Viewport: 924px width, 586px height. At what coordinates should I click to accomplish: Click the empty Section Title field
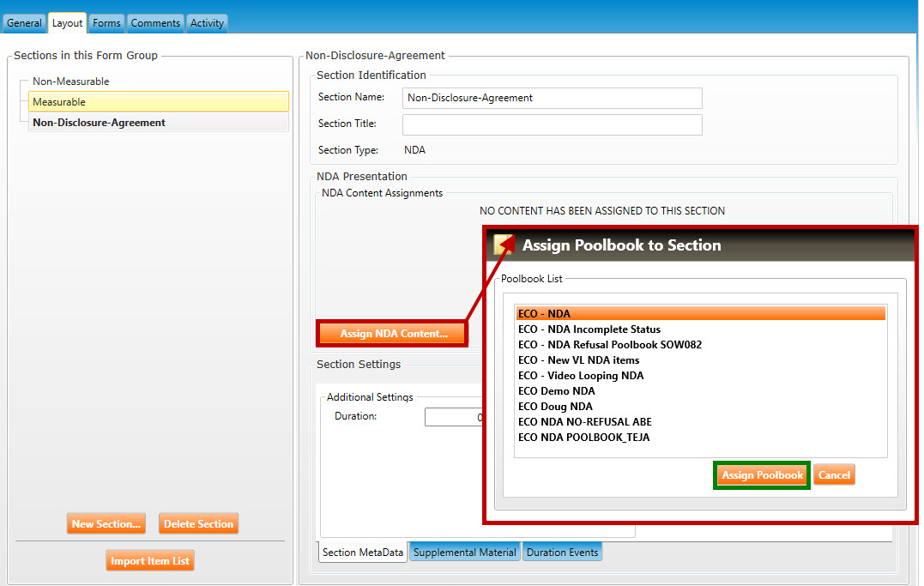552,124
